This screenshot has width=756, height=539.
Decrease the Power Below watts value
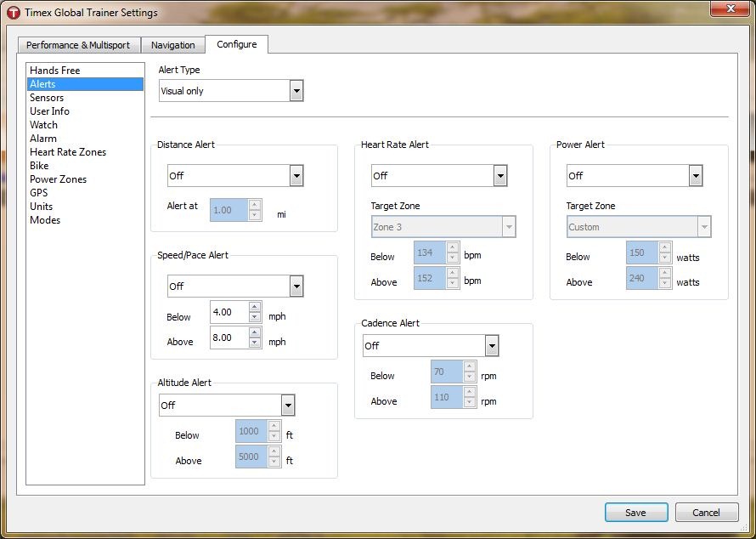coord(665,258)
